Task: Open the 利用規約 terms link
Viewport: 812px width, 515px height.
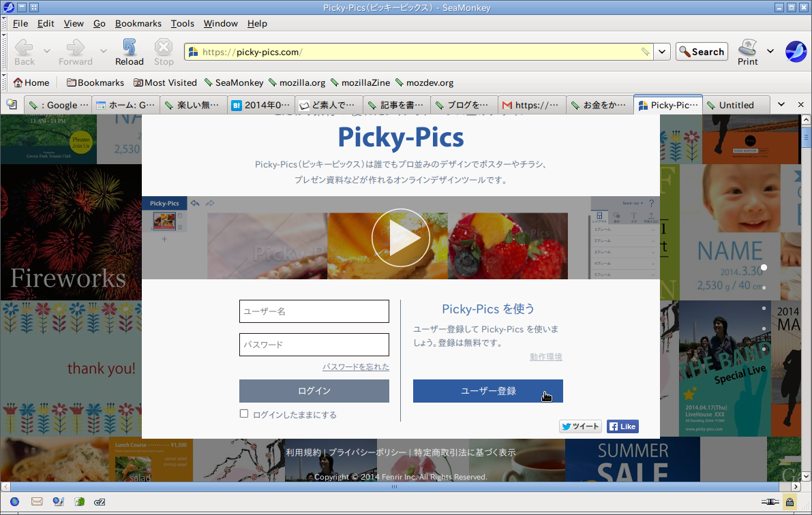Action: [303, 452]
